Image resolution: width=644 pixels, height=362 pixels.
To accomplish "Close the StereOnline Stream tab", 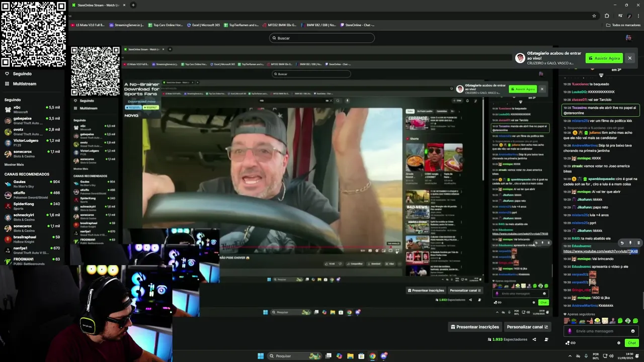I will (x=124, y=5).
